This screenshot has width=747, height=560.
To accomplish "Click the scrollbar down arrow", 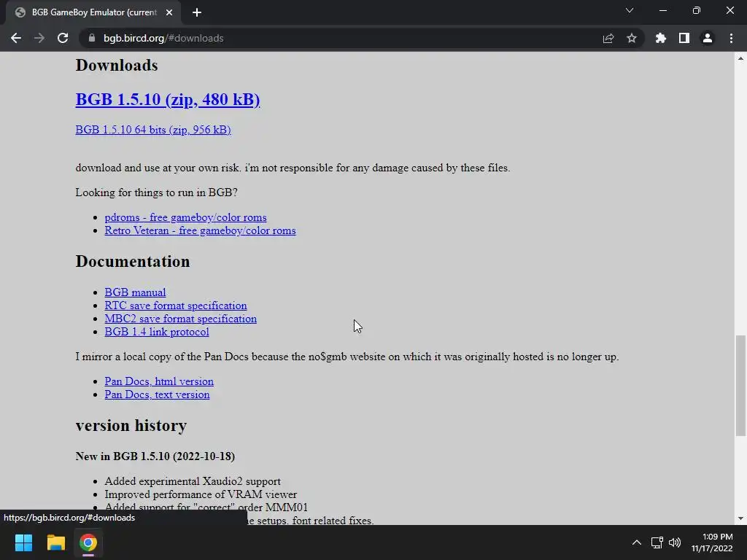I will (x=740, y=518).
